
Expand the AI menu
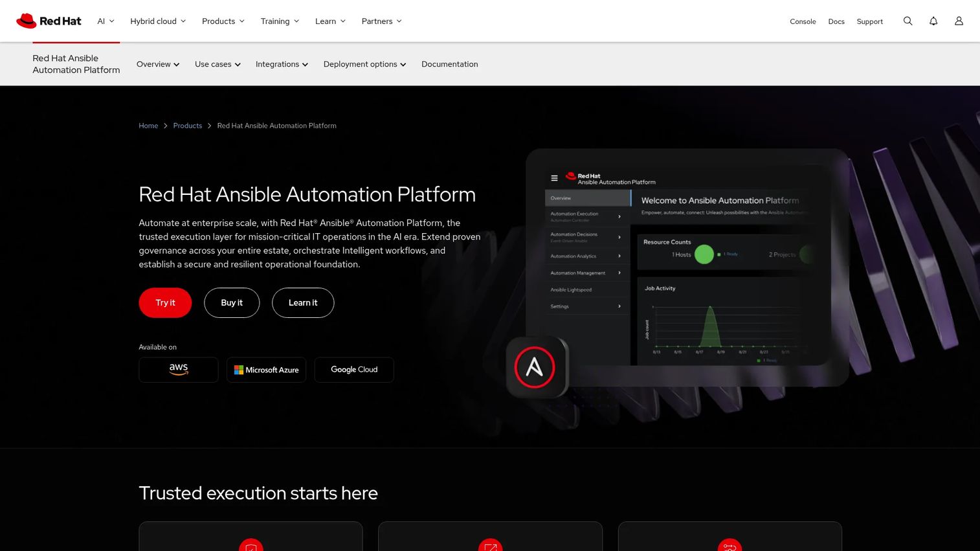pos(106,21)
